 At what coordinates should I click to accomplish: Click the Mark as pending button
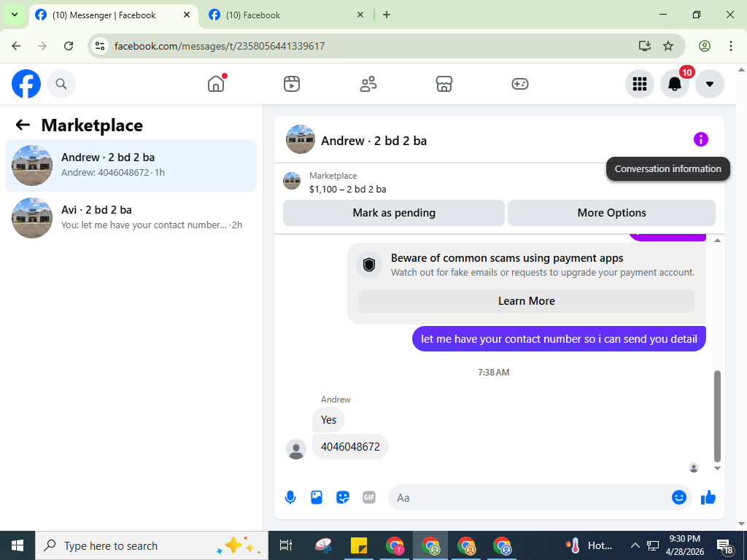(394, 213)
